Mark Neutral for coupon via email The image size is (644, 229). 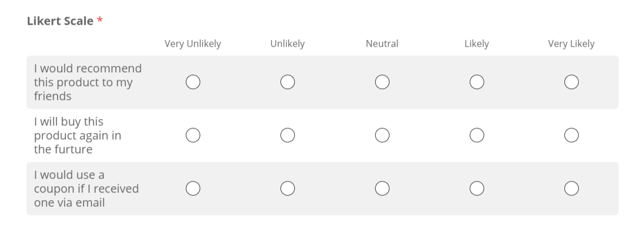tap(382, 188)
